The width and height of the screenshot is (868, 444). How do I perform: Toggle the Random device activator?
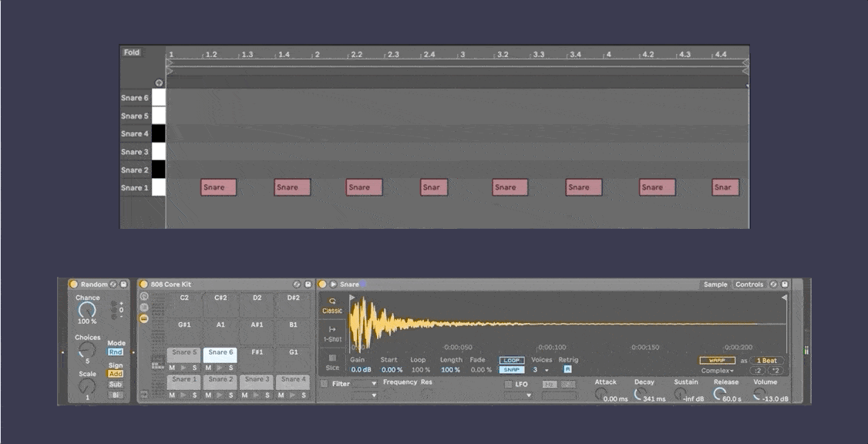[74, 284]
